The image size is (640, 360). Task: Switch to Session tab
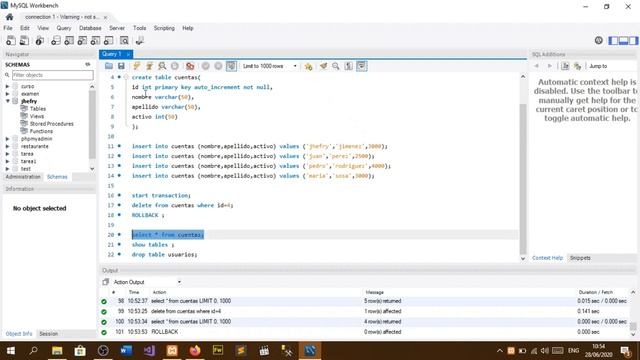pos(49,334)
